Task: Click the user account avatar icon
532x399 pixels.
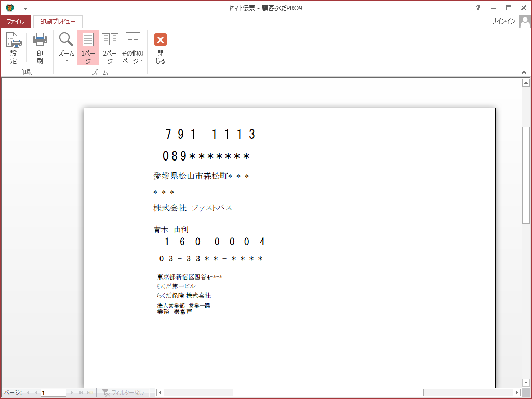Action: pos(525,21)
